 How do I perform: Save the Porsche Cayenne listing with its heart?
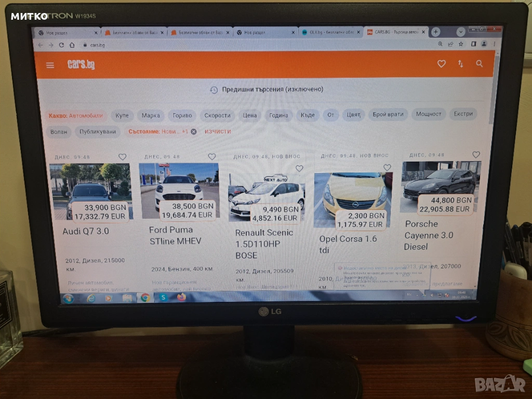click(x=476, y=155)
